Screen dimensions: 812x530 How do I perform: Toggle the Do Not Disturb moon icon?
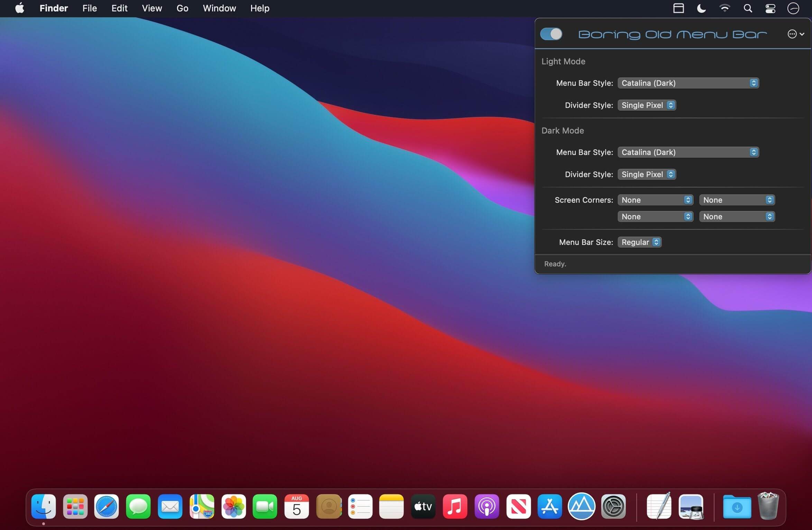[701, 8]
